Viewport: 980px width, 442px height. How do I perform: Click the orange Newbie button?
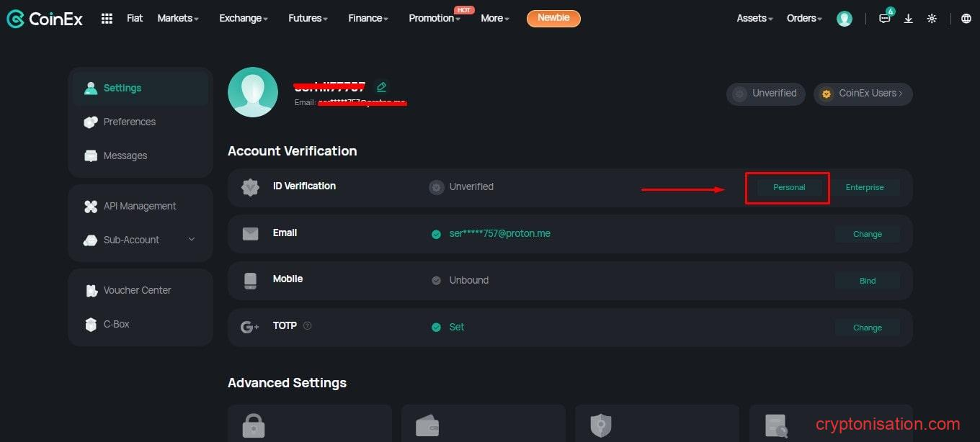(x=553, y=19)
